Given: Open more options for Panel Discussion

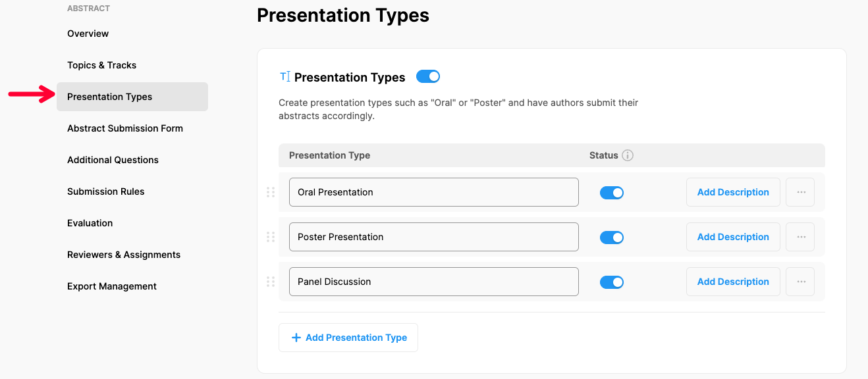Looking at the screenshot, I should (801, 282).
